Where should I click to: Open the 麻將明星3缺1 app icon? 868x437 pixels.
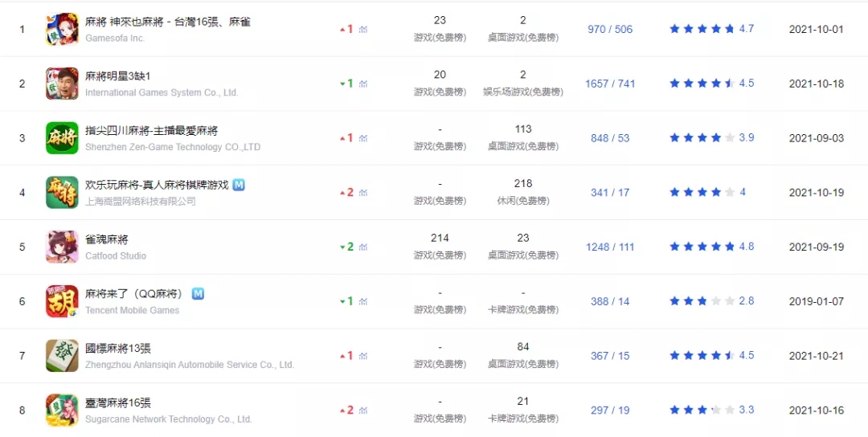click(62, 84)
